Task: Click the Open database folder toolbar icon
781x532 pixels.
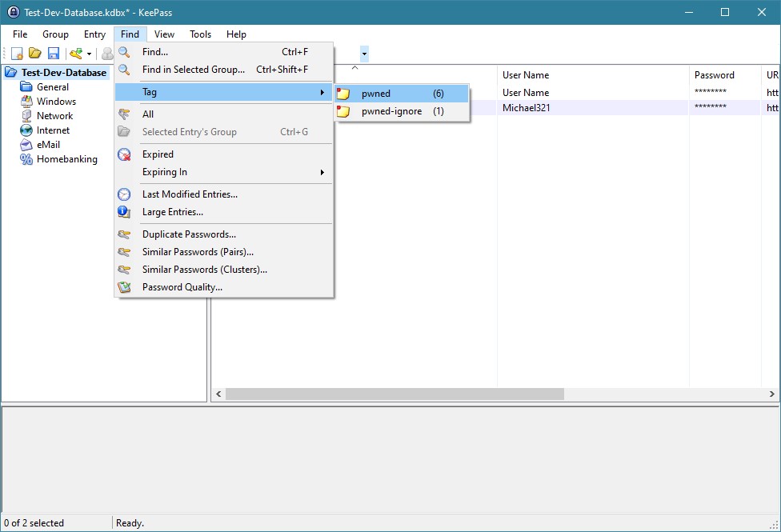Action: click(35, 54)
